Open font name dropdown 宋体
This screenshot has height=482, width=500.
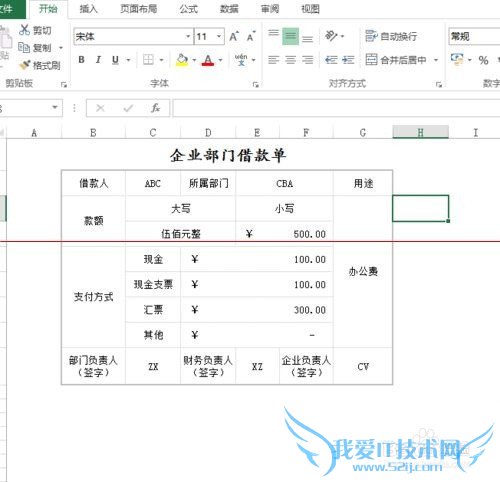pyautogui.click(x=188, y=36)
